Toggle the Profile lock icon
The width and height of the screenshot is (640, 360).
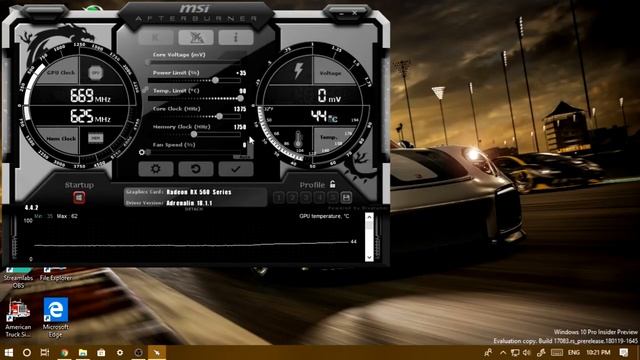(333, 184)
